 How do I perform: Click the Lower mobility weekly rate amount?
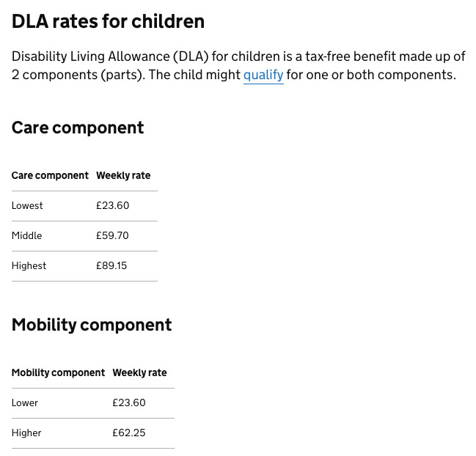pos(129,403)
